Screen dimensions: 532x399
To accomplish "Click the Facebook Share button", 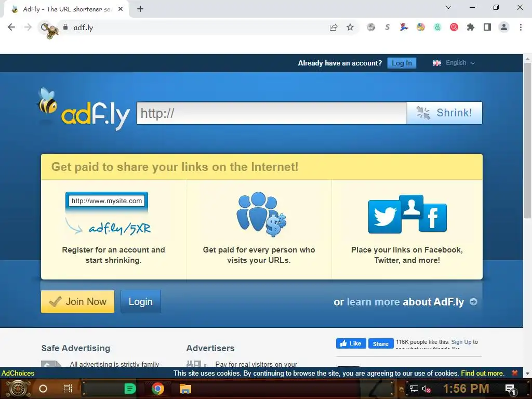I will [x=381, y=344].
